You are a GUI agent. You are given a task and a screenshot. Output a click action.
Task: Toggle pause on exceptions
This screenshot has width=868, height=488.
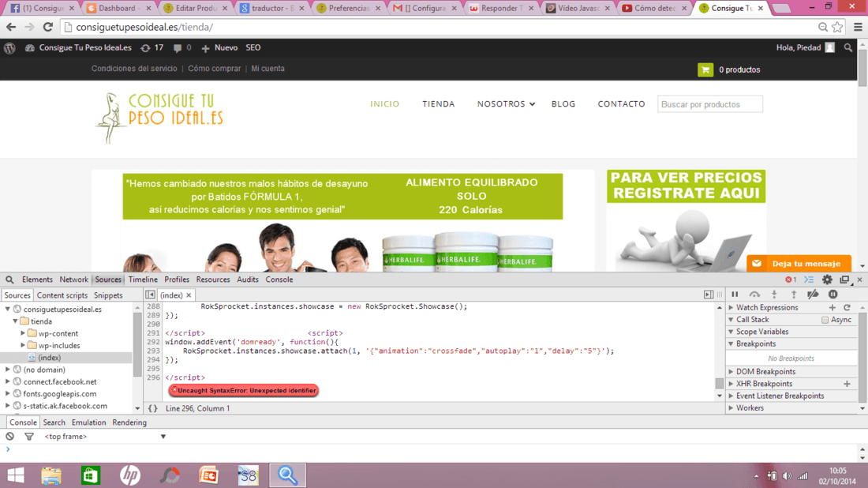(x=832, y=295)
